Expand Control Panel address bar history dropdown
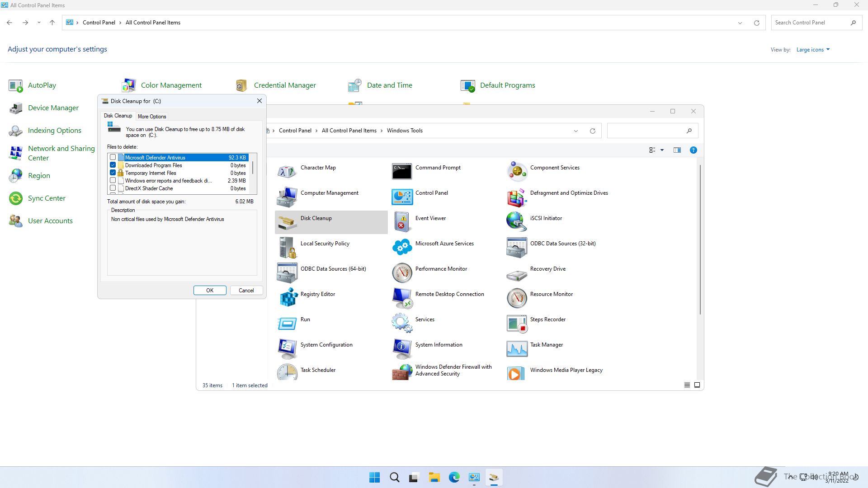The image size is (868, 488). [740, 23]
